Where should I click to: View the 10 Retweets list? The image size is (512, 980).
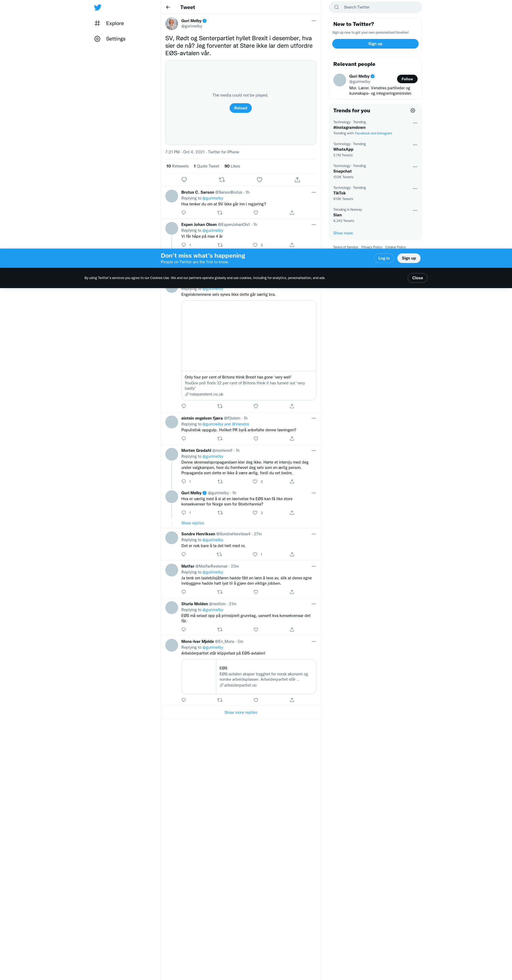pyautogui.click(x=177, y=166)
